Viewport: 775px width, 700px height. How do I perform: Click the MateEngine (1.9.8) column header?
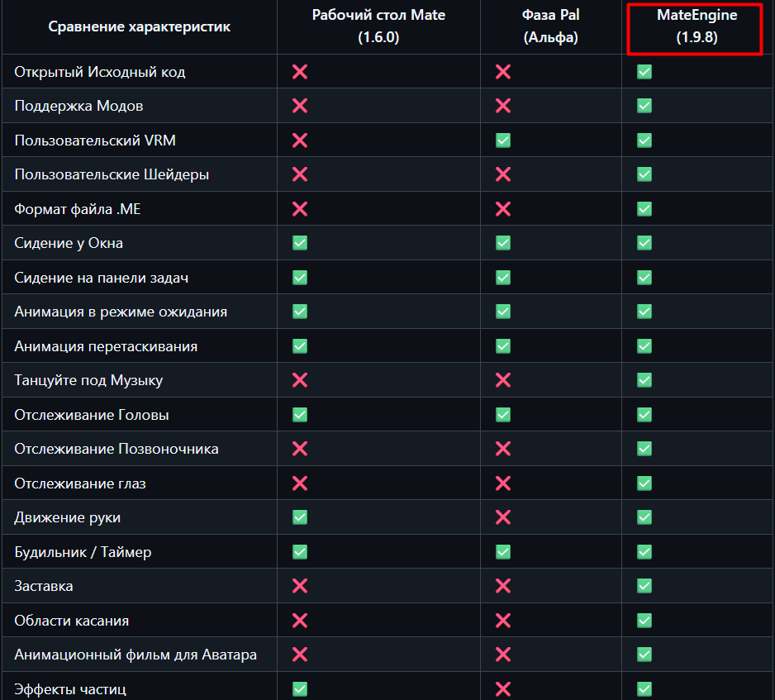[697, 26]
